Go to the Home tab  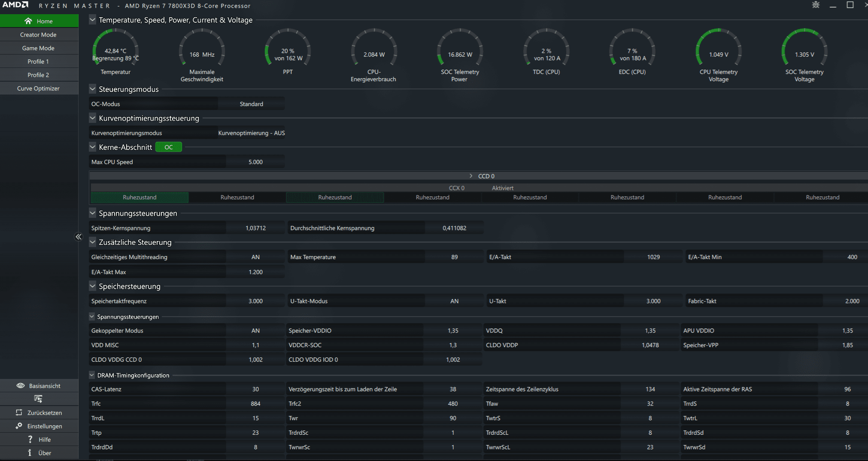point(39,21)
